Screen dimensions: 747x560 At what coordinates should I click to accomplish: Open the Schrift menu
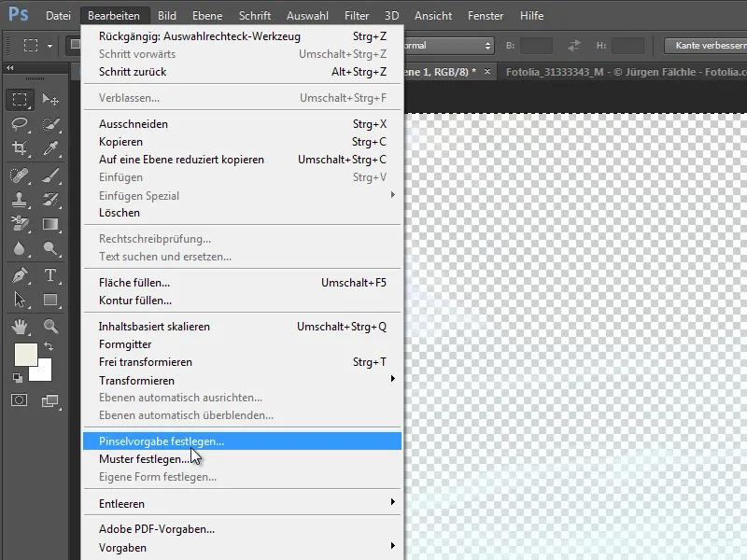[x=255, y=16]
